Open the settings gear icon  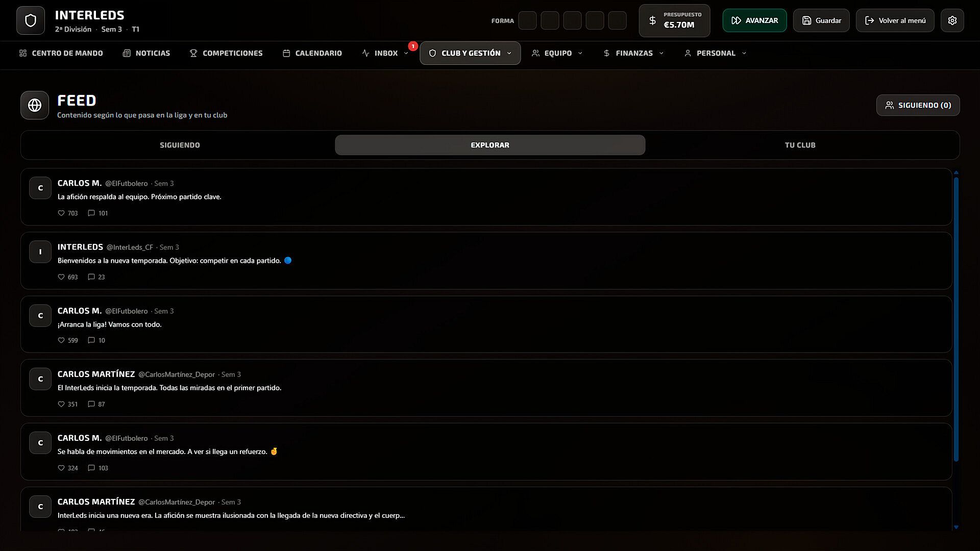click(952, 20)
